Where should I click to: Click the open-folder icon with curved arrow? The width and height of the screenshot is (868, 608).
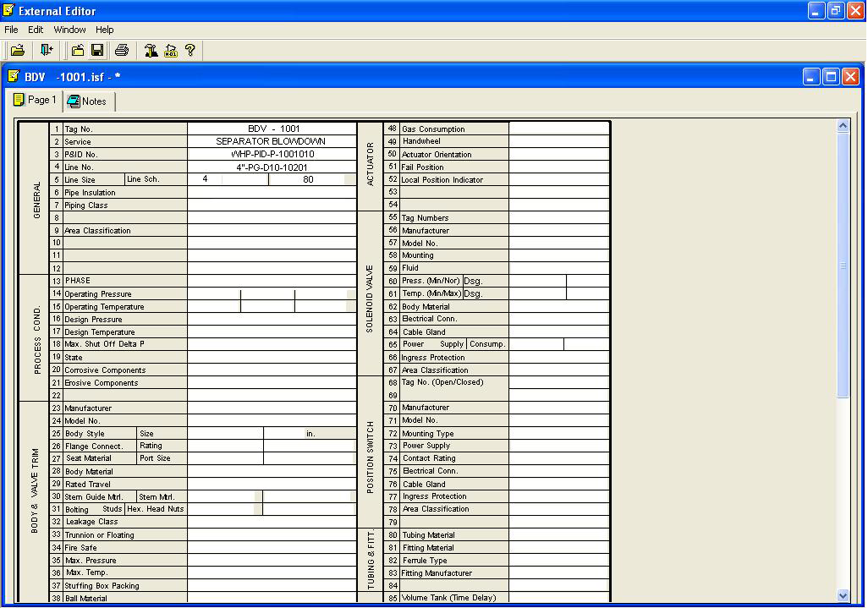[77, 50]
